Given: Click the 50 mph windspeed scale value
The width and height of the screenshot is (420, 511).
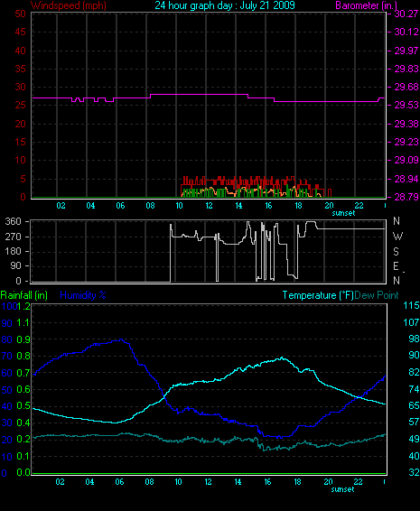Looking at the screenshot, I should [x=20, y=14].
